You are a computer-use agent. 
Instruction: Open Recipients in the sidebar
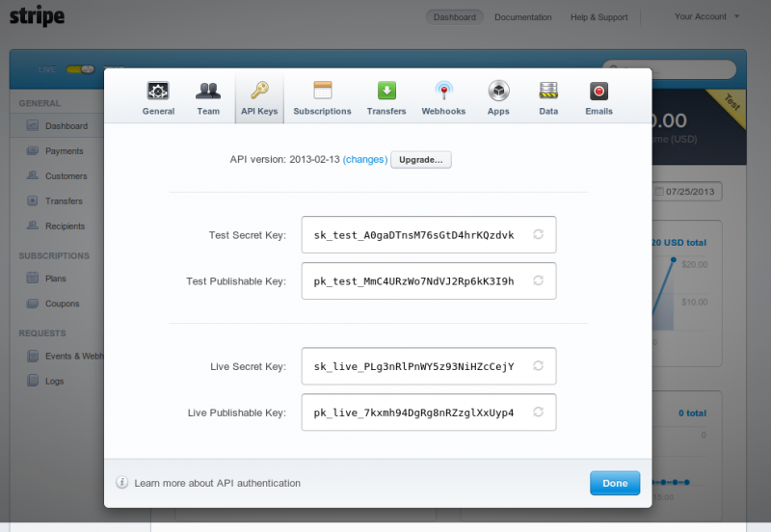click(65, 226)
